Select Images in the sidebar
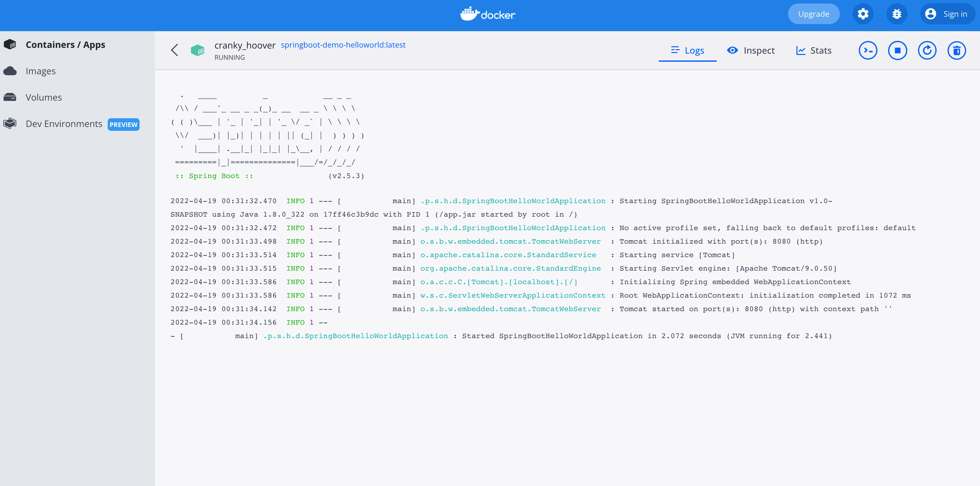980x486 pixels. click(x=41, y=71)
